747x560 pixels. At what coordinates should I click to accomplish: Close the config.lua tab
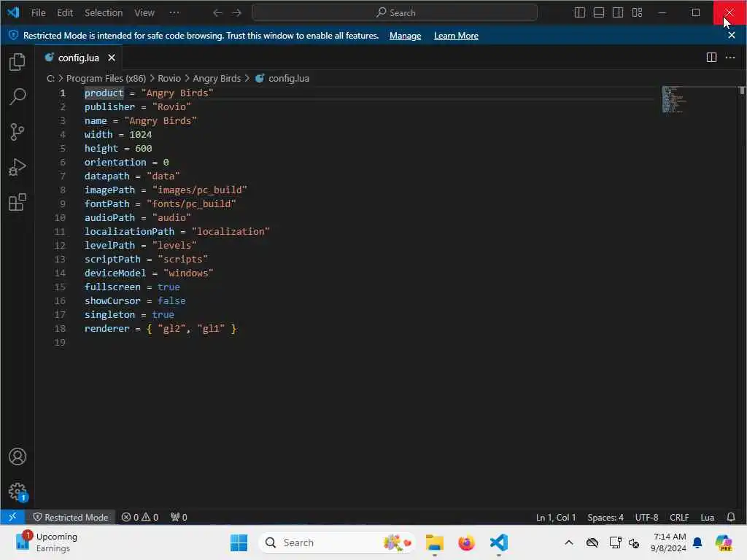point(112,58)
